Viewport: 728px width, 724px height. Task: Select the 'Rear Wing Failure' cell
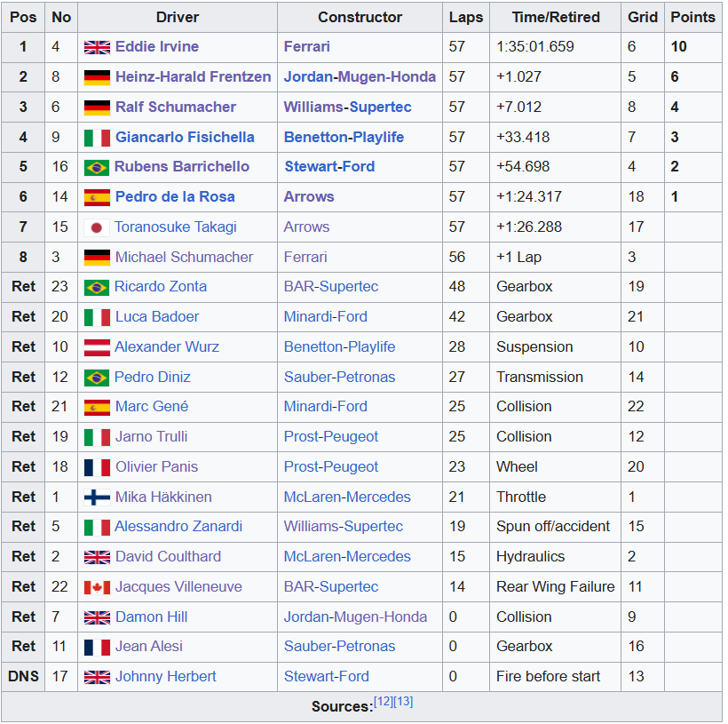pyautogui.click(x=555, y=586)
